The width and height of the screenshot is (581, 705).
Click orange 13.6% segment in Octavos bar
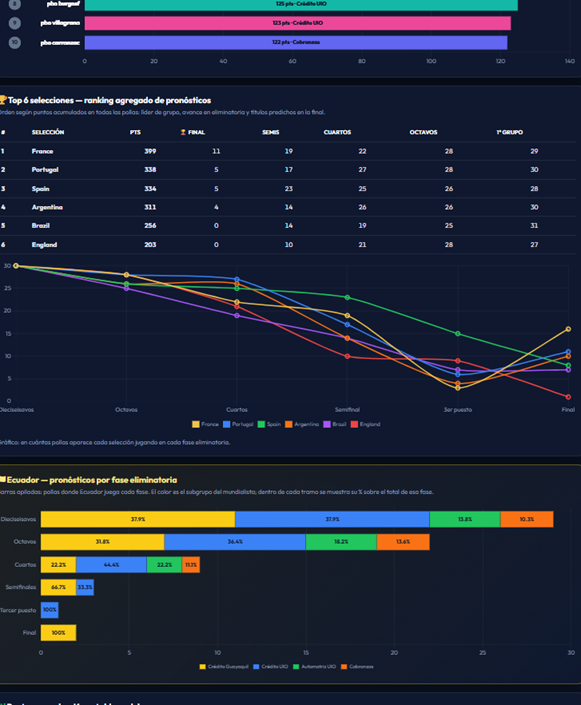pyautogui.click(x=403, y=542)
